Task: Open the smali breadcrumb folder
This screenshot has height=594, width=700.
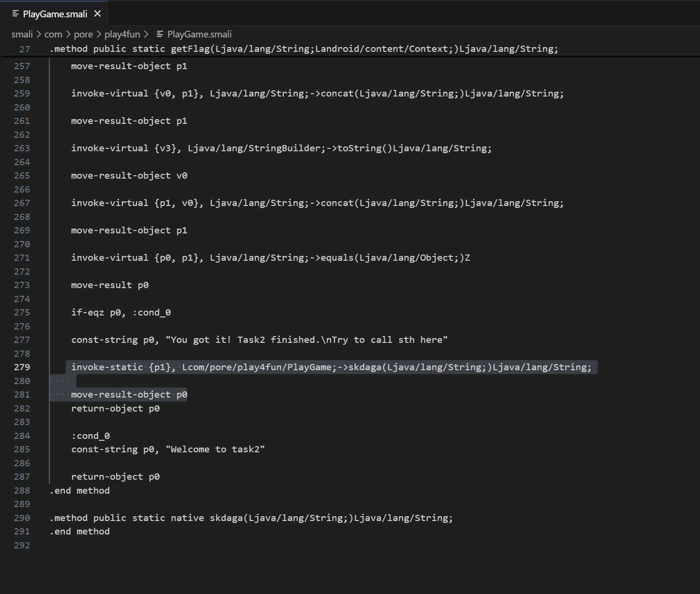Action: click(22, 34)
